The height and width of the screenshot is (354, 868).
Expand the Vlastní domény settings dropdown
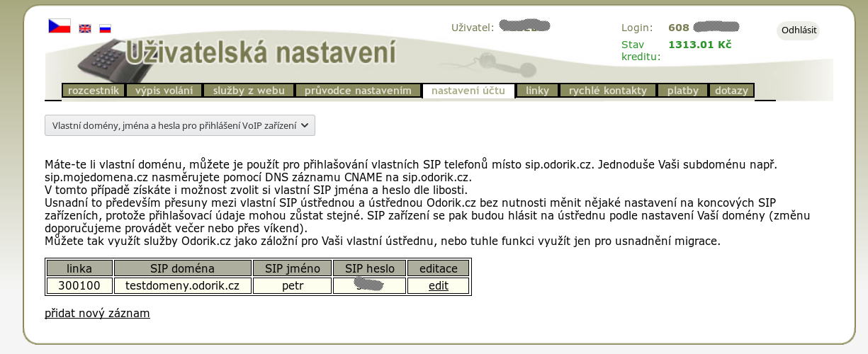[x=180, y=125]
